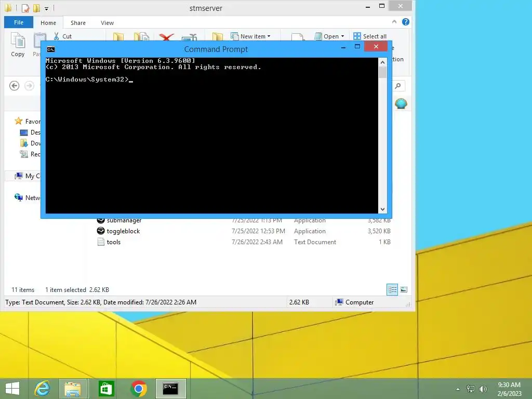The height and width of the screenshot is (399, 532).
Task: Maximize the stmserver Explorer window
Action: click(x=382, y=6)
